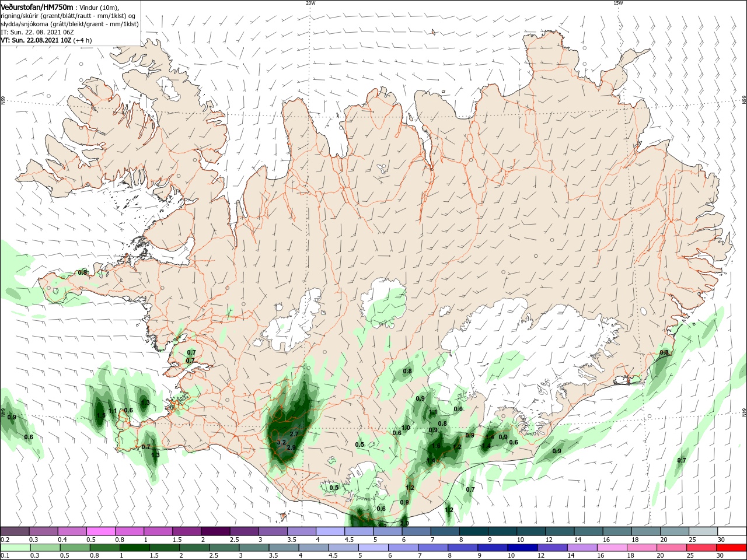
Task: Click the 2.9 precipitation value on the map
Action: pyautogui.click(x=291, y=448)
